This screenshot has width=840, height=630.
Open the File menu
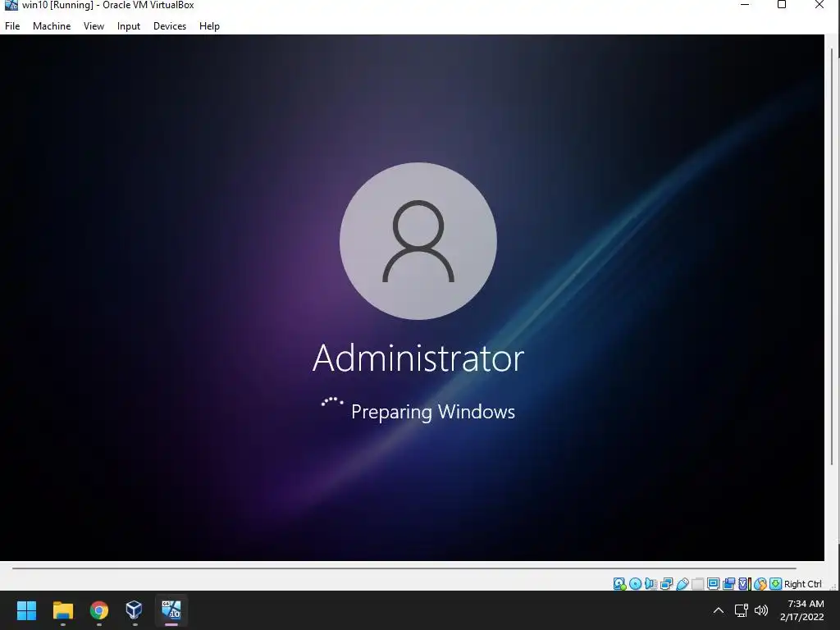click(x=12, y=25)
